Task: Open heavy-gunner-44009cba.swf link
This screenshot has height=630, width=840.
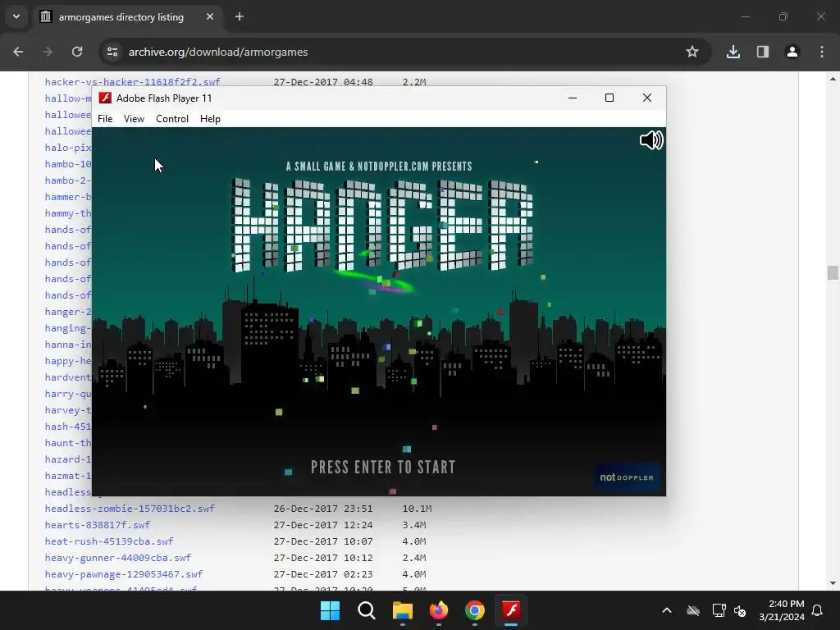Action: [118, 558]
